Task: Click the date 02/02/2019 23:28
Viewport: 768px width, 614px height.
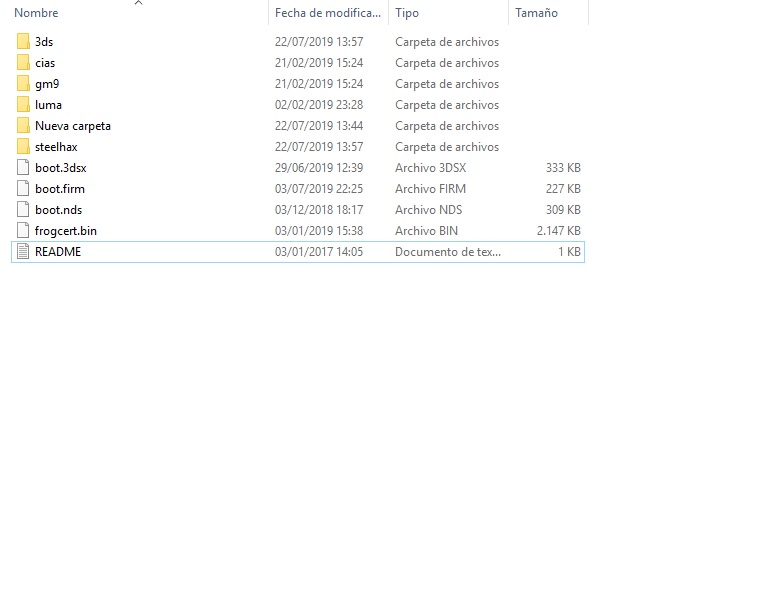Action: [x=319, y=105]
